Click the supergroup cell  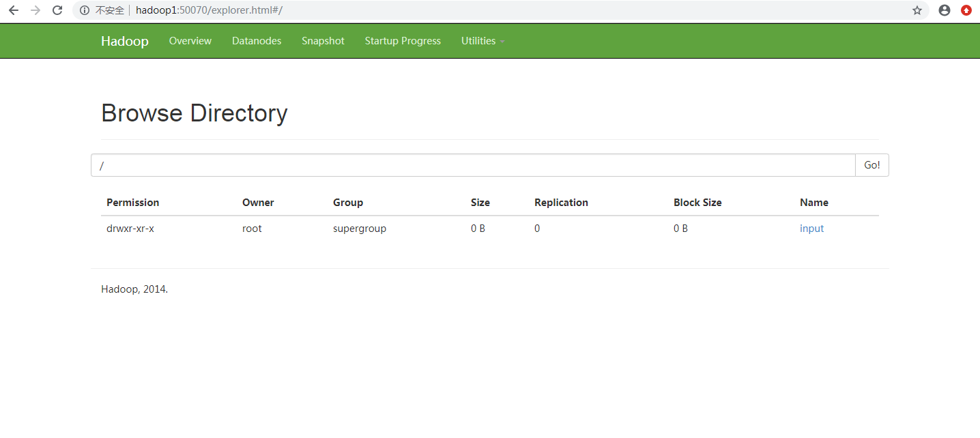[360, 229]
